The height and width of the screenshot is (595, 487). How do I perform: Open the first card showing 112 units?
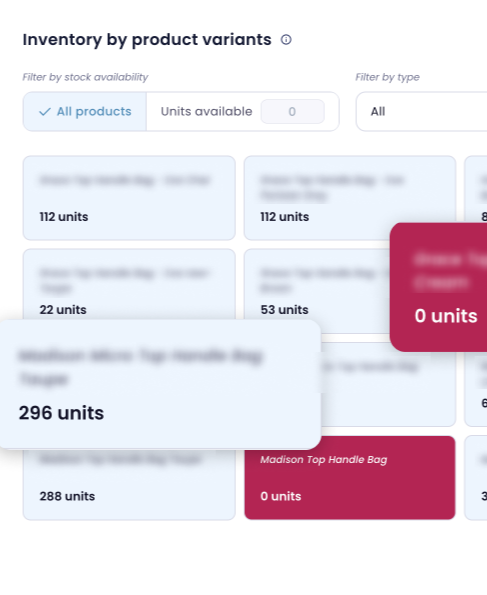coord(129,198)
